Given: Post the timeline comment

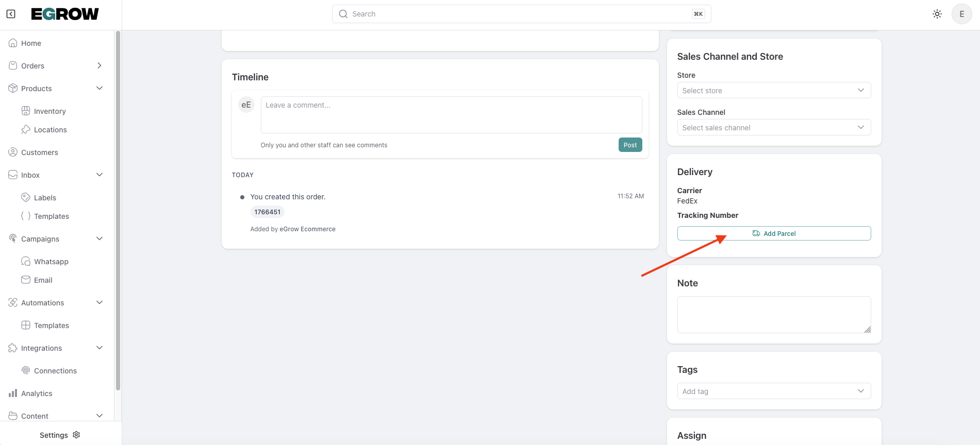Looking at the screenshot, I should click(x=630, y=145).
